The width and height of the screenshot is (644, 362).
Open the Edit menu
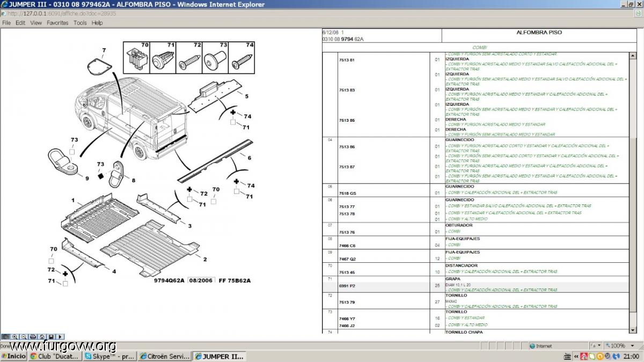20,23
